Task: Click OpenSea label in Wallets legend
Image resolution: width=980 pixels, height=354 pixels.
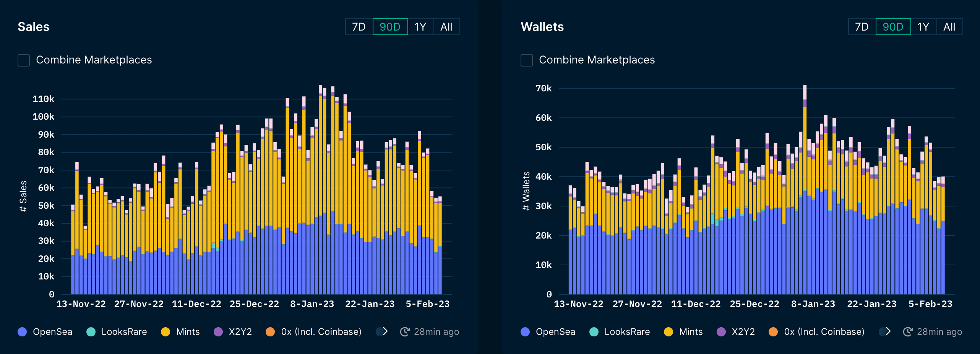Action: [x=555, y=332]
